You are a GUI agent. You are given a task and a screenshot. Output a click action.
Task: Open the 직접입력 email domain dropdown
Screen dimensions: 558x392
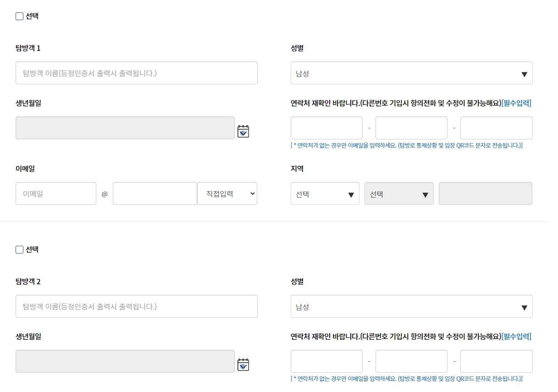click(227, 193)
